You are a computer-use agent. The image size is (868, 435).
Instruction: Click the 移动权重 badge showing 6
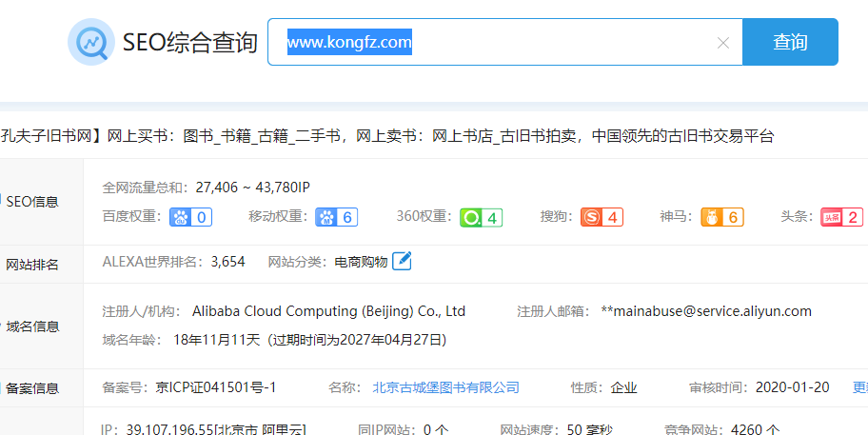pyautogui.click(x=337, y=217)
